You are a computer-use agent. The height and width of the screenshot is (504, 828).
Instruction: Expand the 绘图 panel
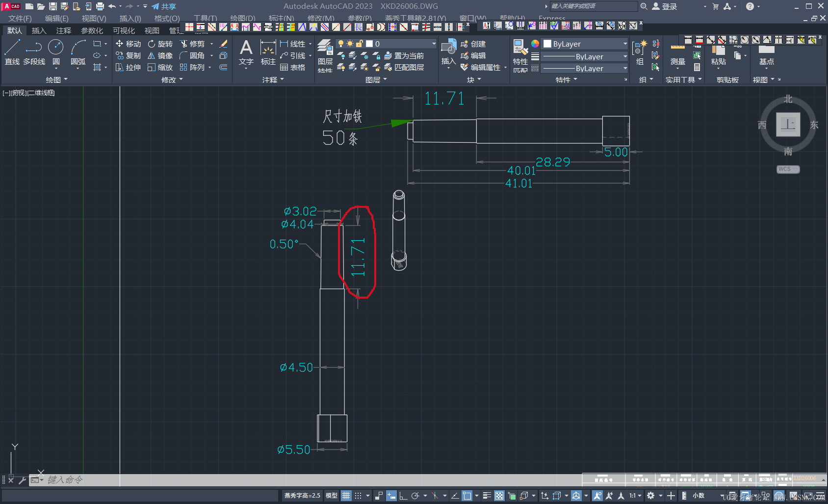[56, 79]
